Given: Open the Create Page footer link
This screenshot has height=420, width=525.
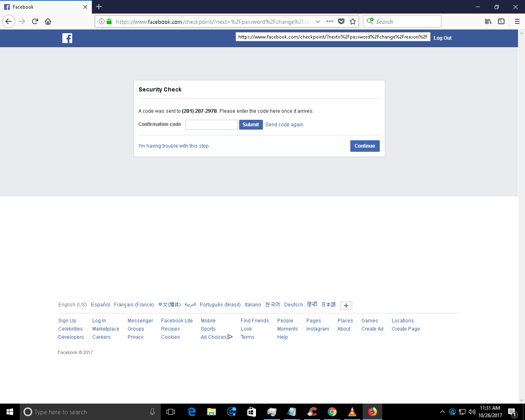Looking at the screenshot, I should pos(406,329).
